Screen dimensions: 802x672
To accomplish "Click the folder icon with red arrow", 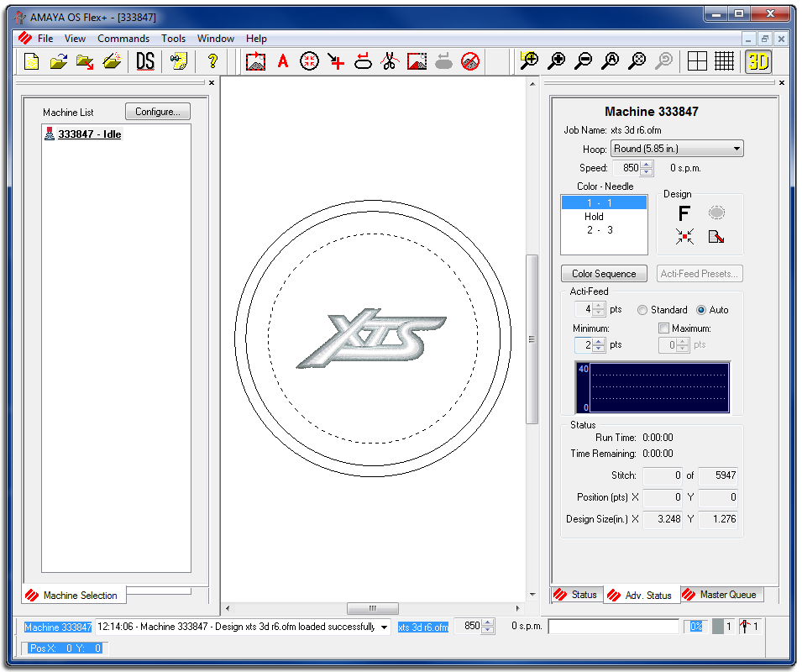I will [x=85, y=62].
